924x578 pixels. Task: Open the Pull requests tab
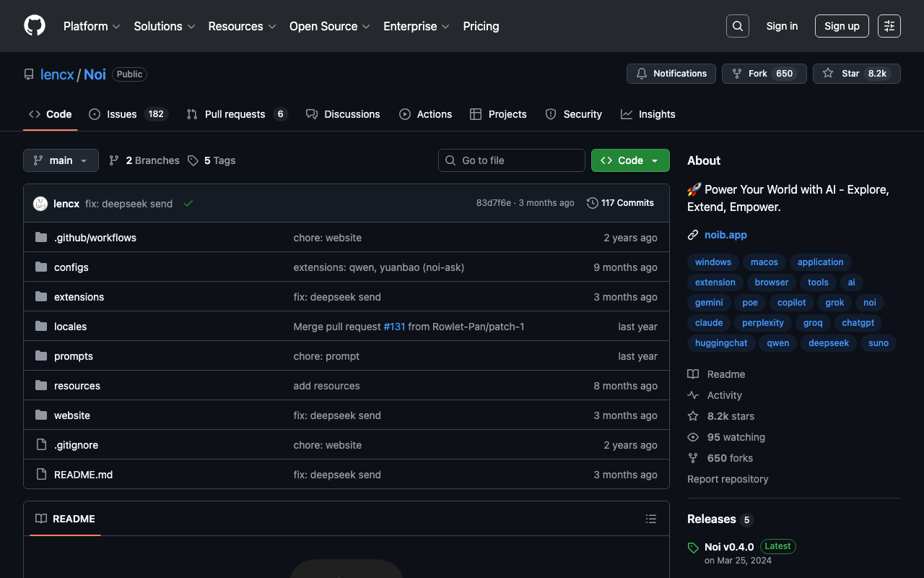[236, 114]
